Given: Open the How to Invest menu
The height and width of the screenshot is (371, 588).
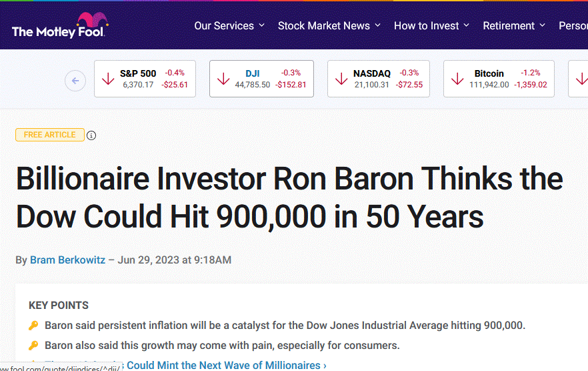Looking at the screenshot, I should pos(431,25).
